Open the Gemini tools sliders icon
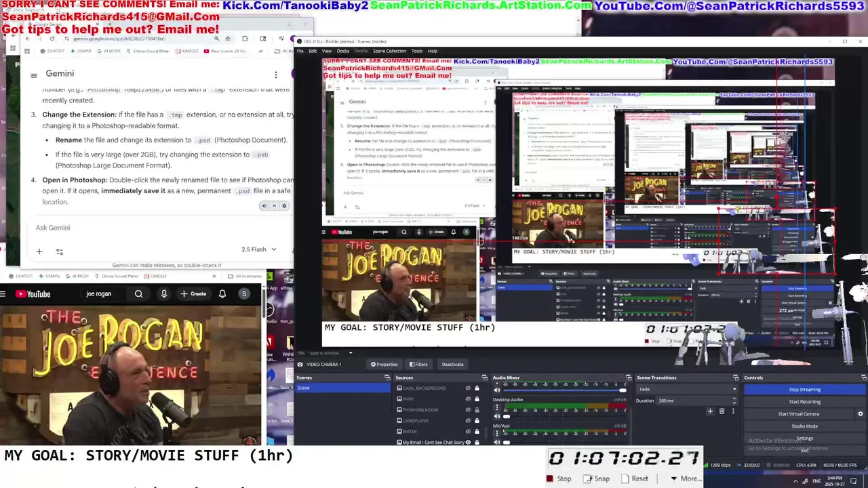Image resolution: width=868 pixels, height=488 pixels. [x=60, y=251]
